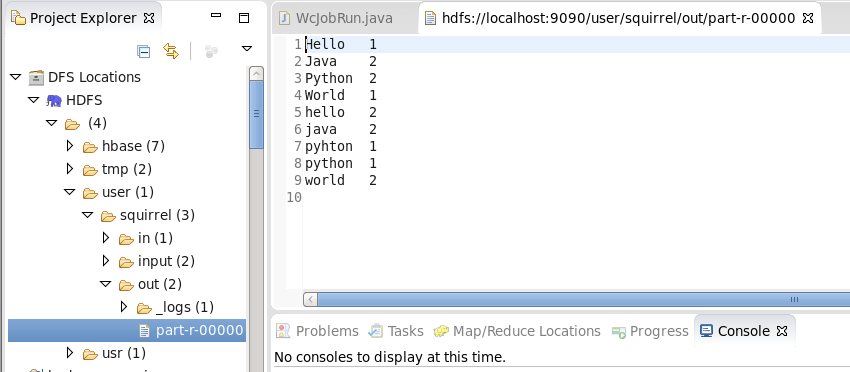
Task: Toggle Link with Editor icon
Action: tap(171, 52)
